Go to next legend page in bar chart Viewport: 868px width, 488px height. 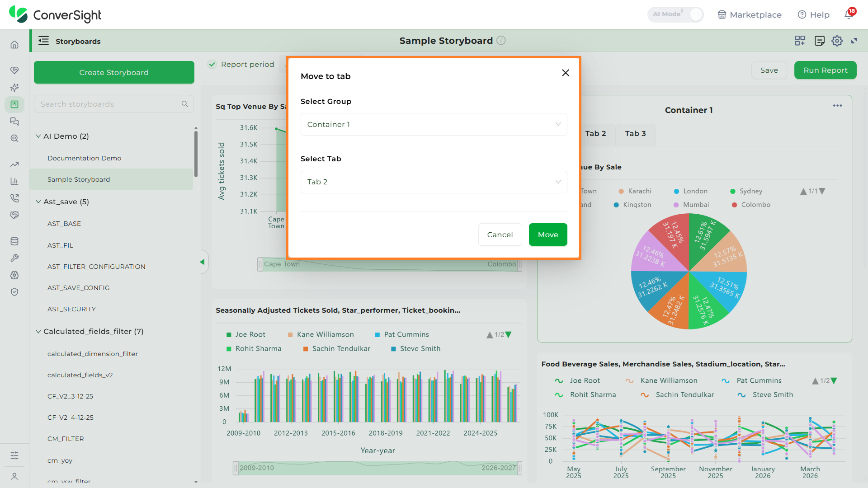[x=508, y=334]
